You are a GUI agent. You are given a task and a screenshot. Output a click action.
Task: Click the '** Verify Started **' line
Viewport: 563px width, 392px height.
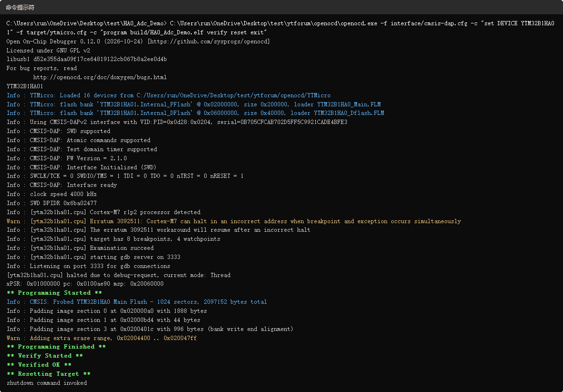pyautogui.click(x=45, y=356)
